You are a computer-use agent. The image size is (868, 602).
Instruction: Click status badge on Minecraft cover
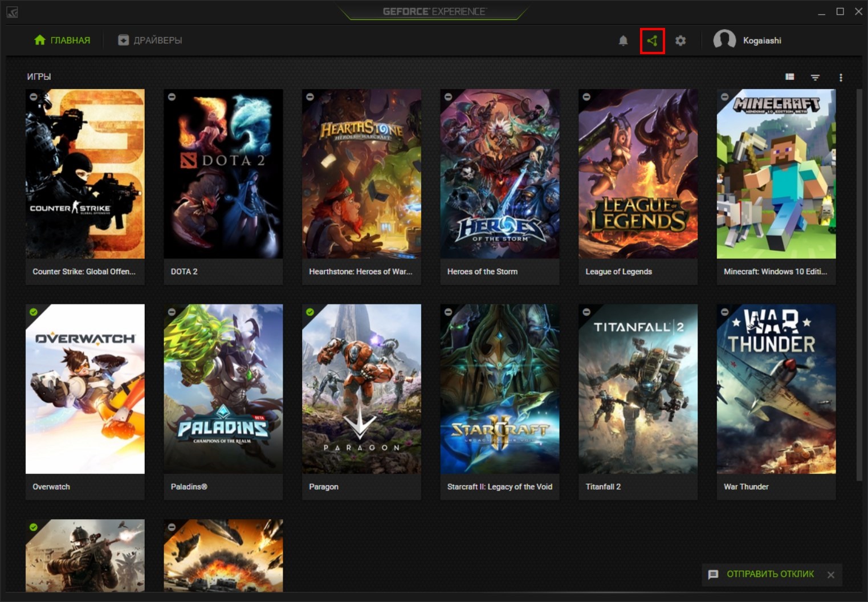pos(724,97)
